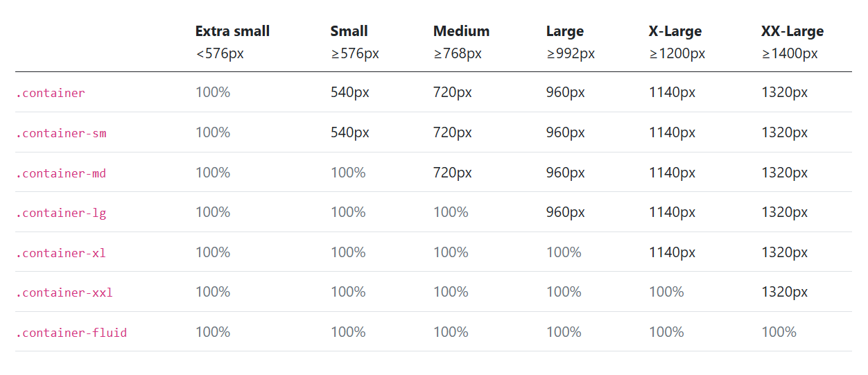The image size is (868, 375).
Task: Select the .container-md row label
Action: pyautogui.click(x=61, y=173)
